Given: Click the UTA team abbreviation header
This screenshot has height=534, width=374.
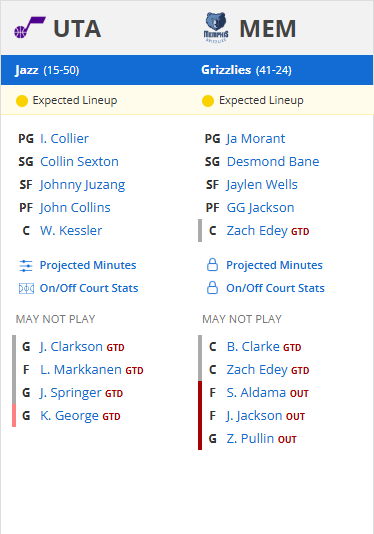Looking at the screenshot, I should coord(77,29).
